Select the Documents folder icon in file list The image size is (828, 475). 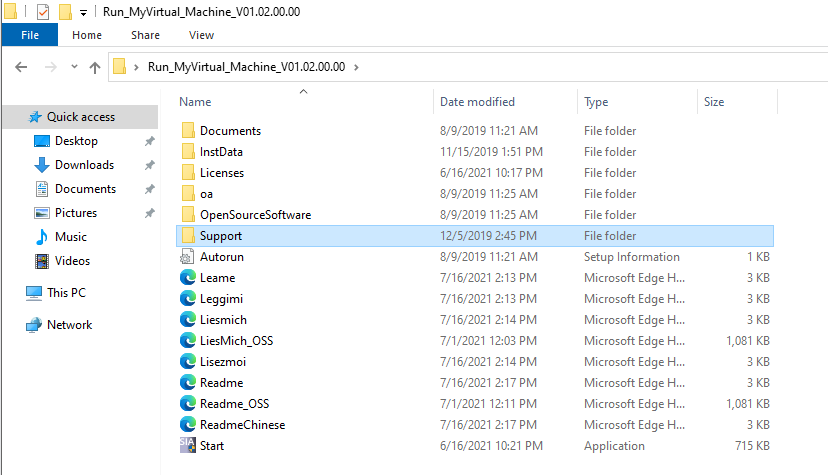coord(187,130)
